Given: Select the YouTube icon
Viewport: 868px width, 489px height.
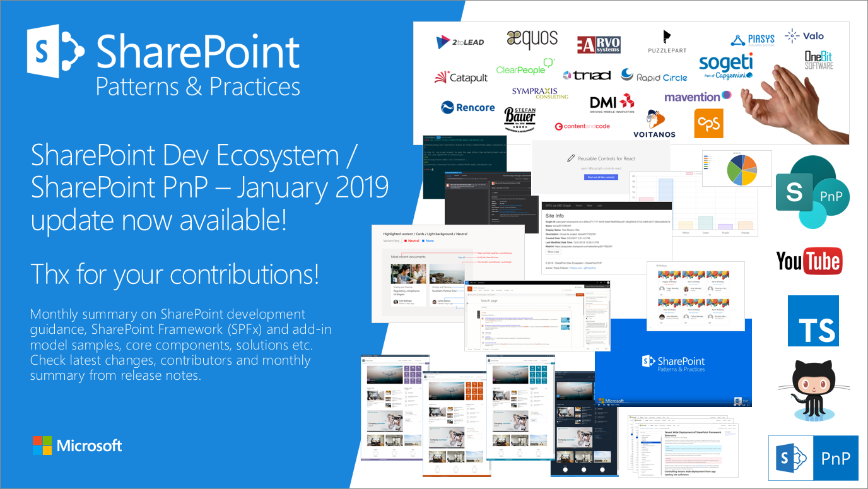Looking at the screenshot, I should tap(810, 261).
